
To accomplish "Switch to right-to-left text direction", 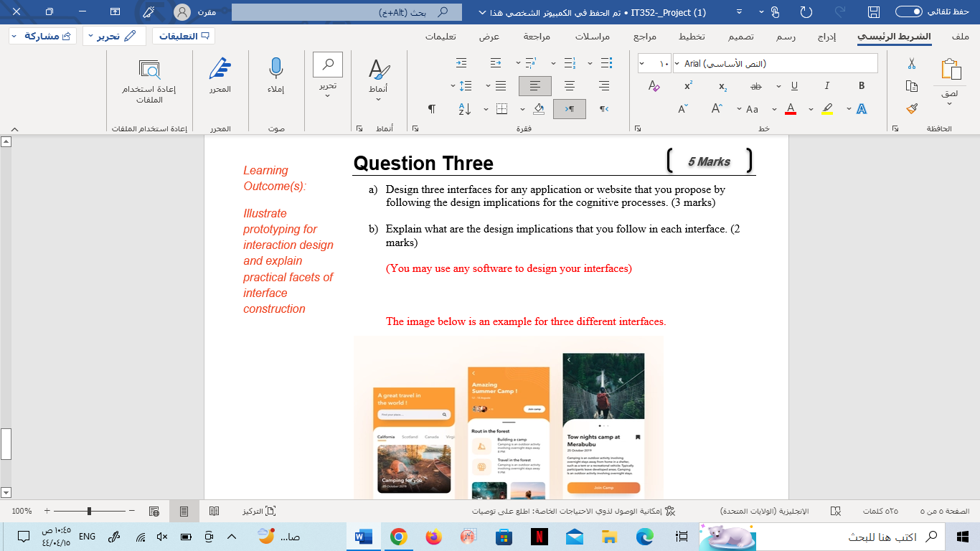I will tap(604, 109).
